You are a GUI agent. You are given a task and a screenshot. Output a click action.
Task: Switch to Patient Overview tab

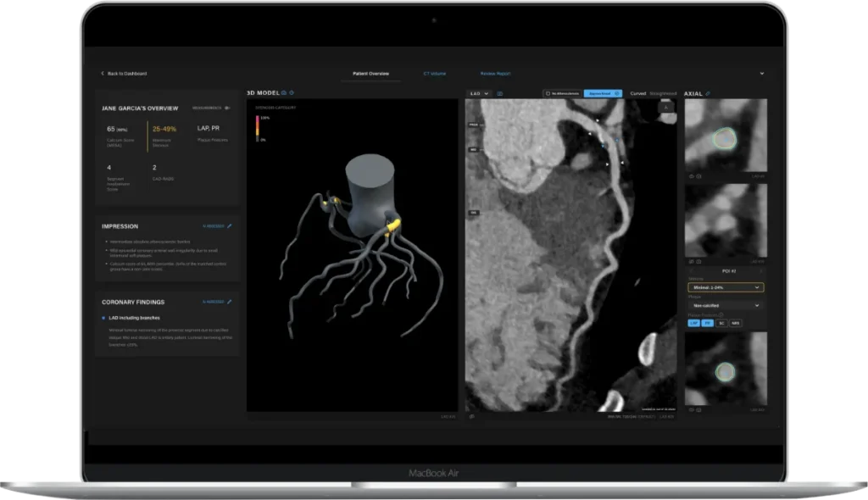point(371,73)
